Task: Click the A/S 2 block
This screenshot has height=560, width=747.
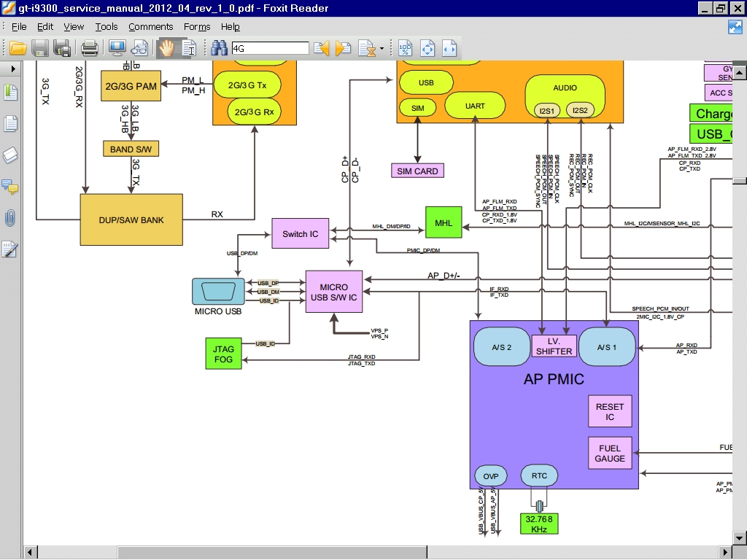Action: coord(502,347)
